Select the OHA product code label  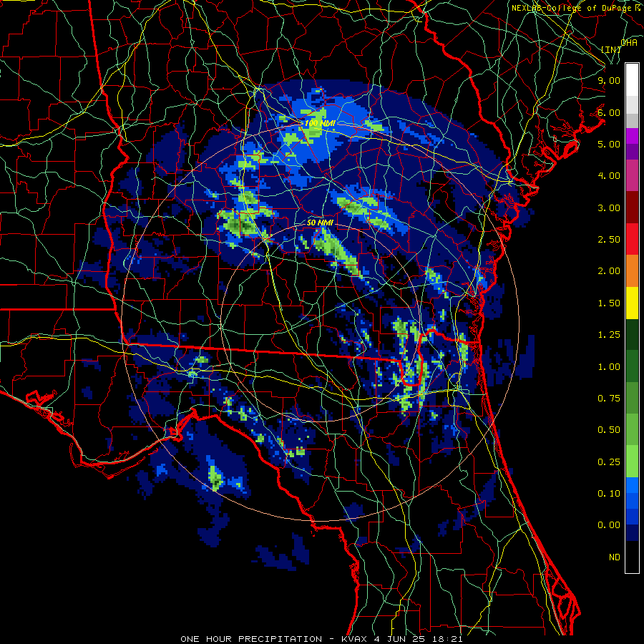coord(629,42)
